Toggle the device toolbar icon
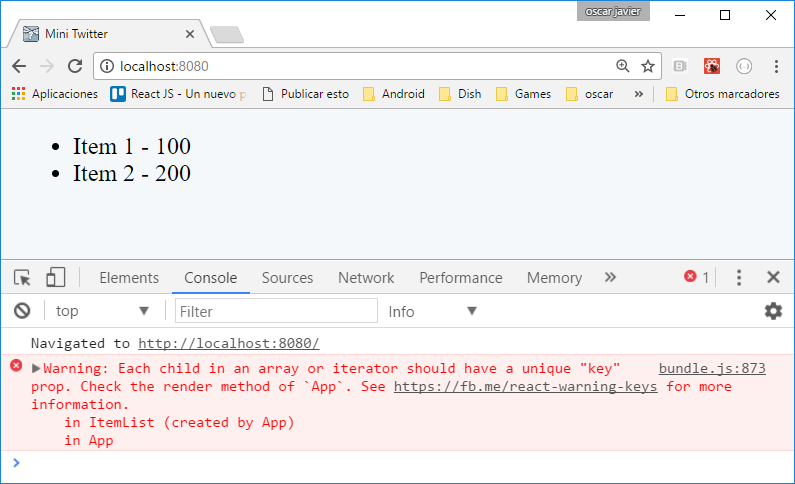795x484 pixels. click(55, 278)
